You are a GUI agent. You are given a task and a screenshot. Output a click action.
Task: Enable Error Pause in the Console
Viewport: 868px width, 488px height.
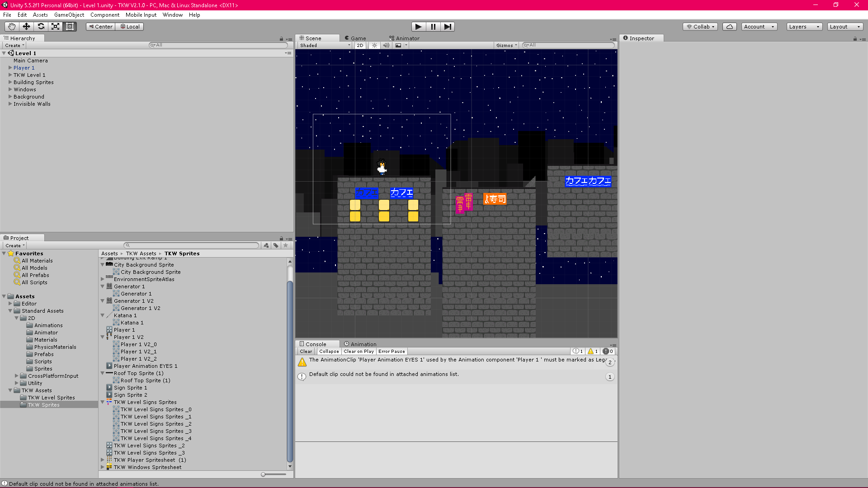click(x=391, y=351)
